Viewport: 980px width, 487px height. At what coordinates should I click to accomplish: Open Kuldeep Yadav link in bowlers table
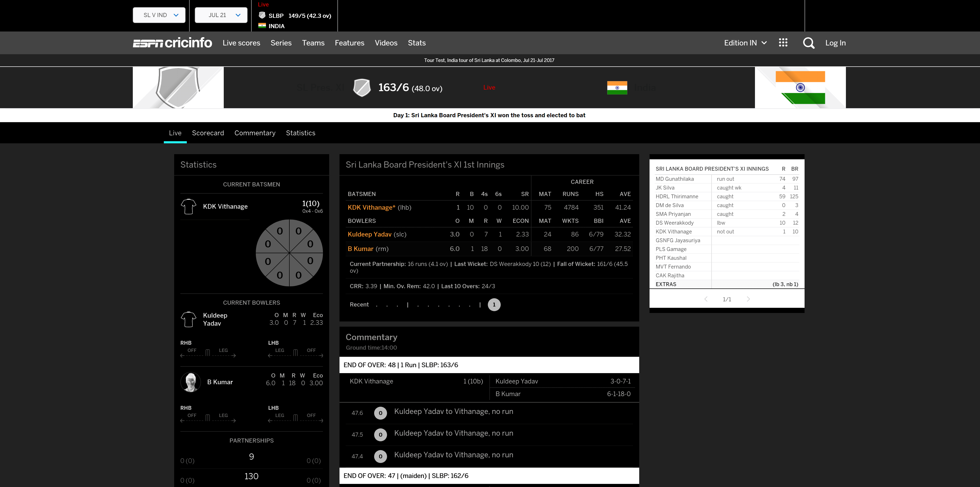tap(369, 234)
